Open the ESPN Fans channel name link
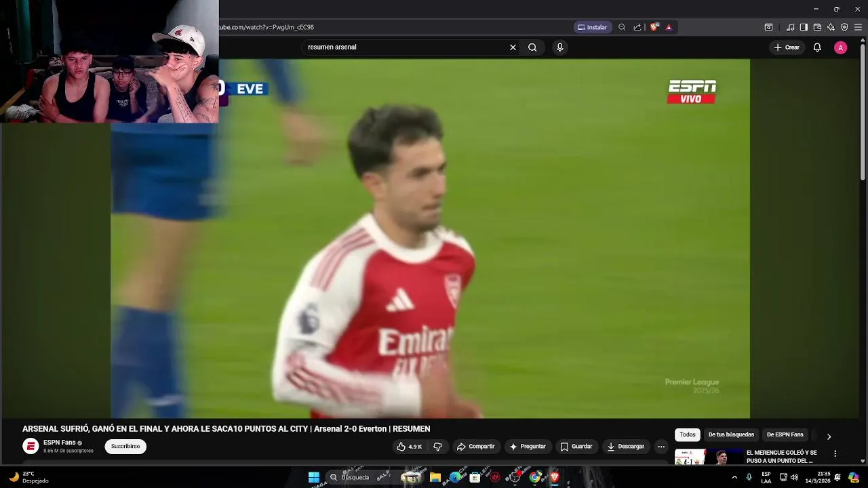Screen dimensions: 868x488 (60, 443)
